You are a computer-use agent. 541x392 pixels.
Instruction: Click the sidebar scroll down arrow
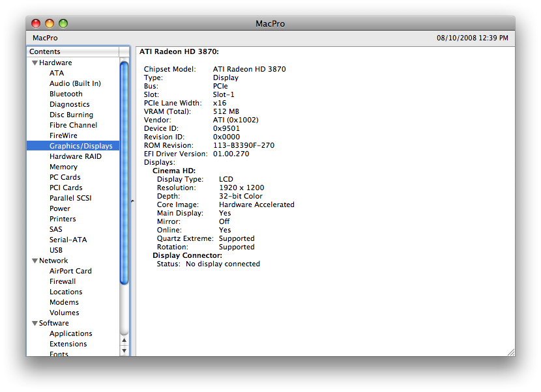point(124,350)
